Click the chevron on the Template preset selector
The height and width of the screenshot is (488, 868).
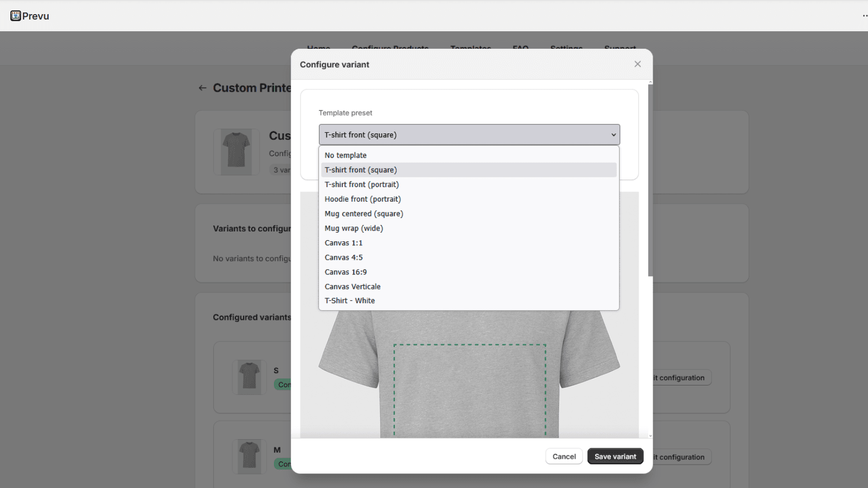(613, 134)
